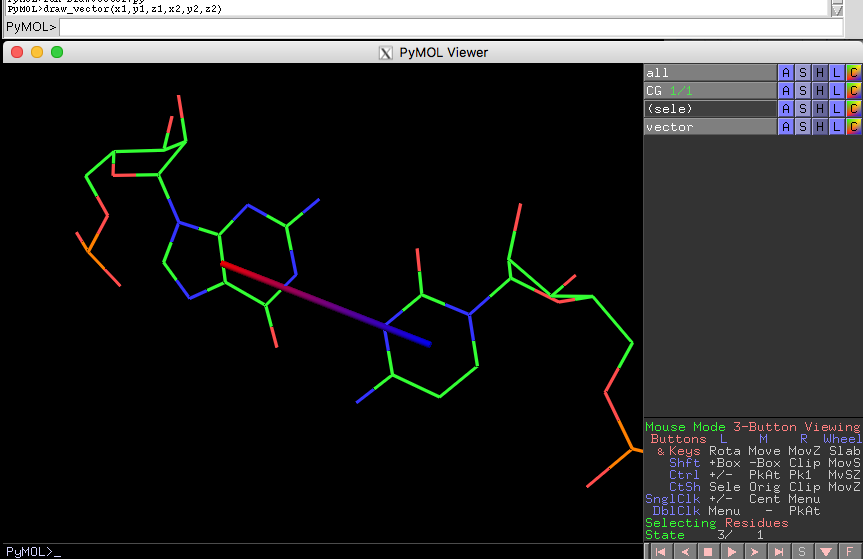863x559 pixels.
Task: Stop movie playback
Action: [x=708, y=551]
